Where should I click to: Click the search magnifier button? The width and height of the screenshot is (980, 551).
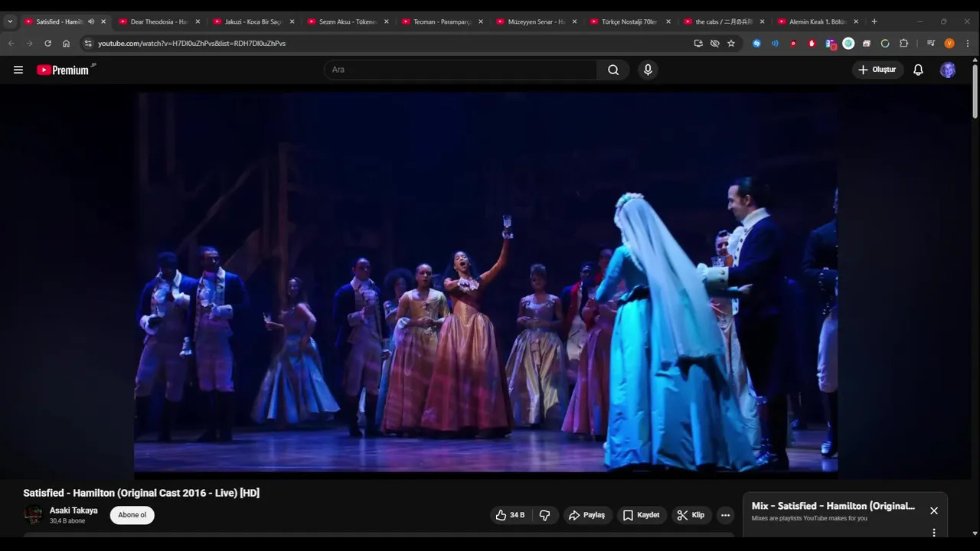(613, 70)
